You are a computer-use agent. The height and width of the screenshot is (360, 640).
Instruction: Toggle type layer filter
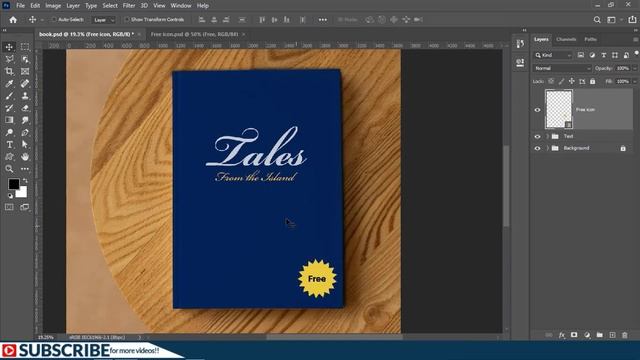point(603,55)
